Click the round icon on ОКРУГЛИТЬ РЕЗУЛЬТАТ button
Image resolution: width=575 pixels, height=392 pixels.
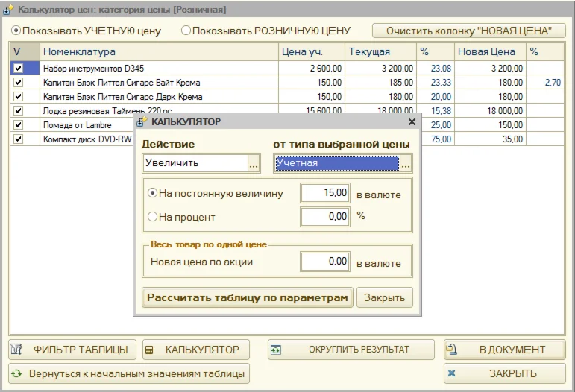[277, 350]
